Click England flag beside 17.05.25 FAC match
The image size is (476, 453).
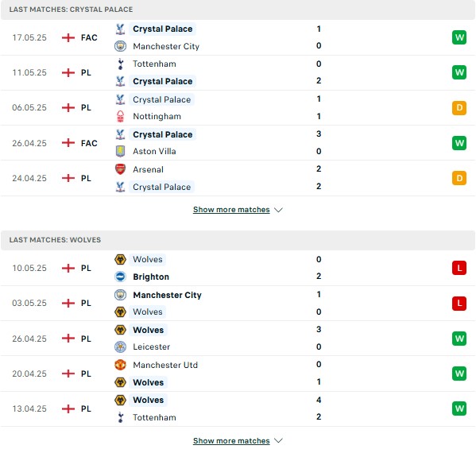pyautogui.click(x=68, y=37)
